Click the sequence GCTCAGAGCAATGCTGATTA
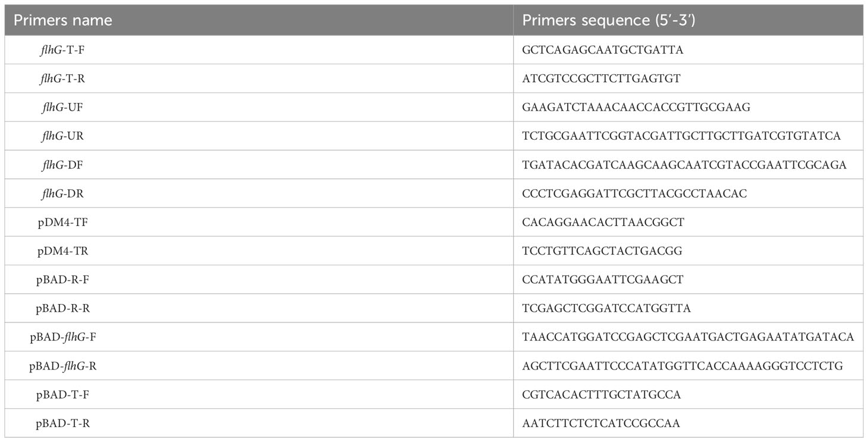Screen dimensions: 868x442 click(603, 50)
